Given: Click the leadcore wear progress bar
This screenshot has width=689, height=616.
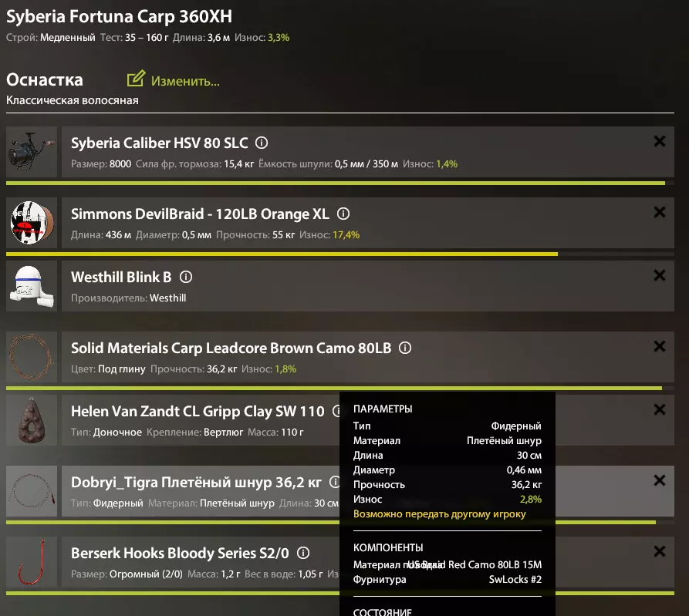Looking at the screenshot, I should [x=340, y=388].
